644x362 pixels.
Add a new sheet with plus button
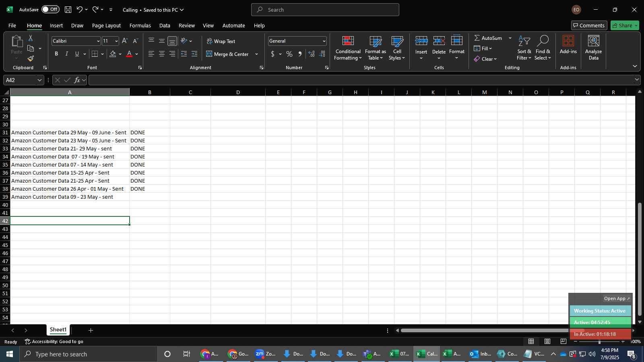click(91, 330)
